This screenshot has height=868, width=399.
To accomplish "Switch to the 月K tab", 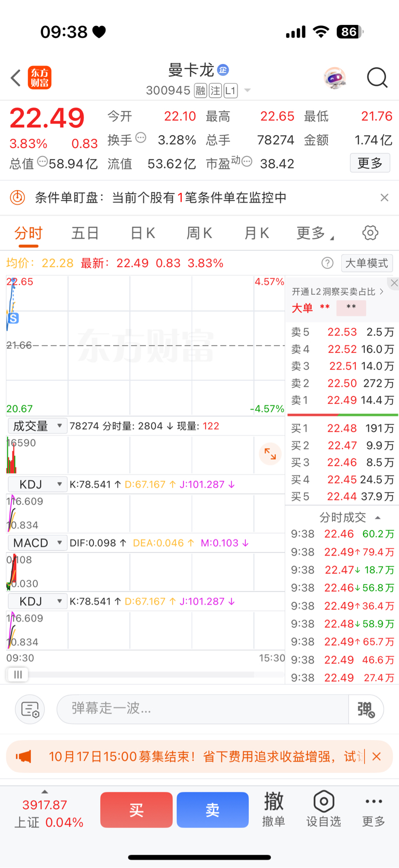I will click(x=257, y=233).
